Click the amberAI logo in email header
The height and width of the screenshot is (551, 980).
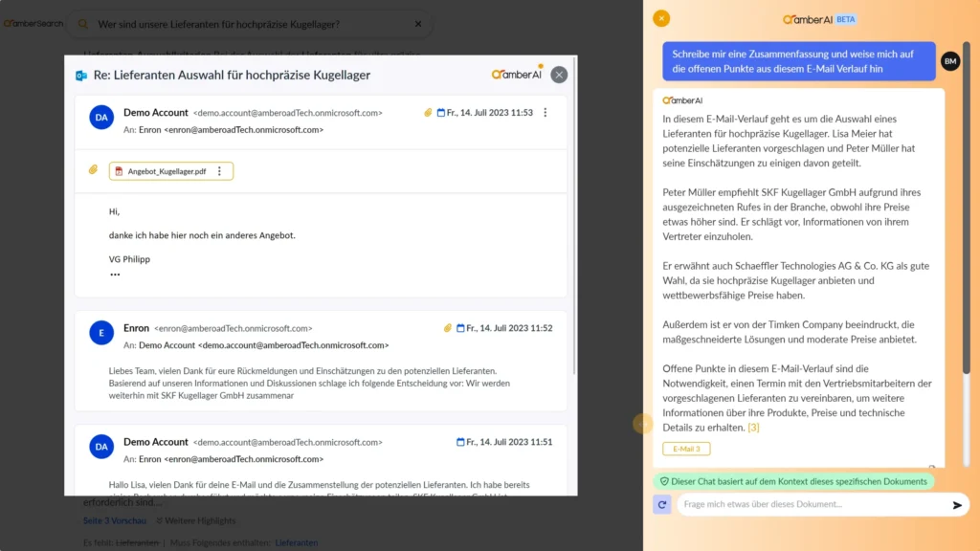(517, 75)
